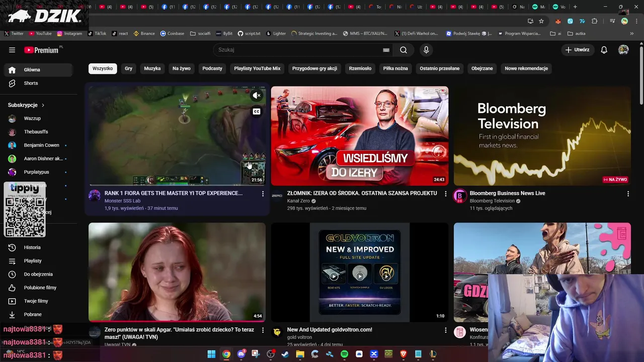The height and width of the screenshot is (362, 644).
Task: Open the Monster SSS Lab channel link
Action: click(x=122, y=201)
